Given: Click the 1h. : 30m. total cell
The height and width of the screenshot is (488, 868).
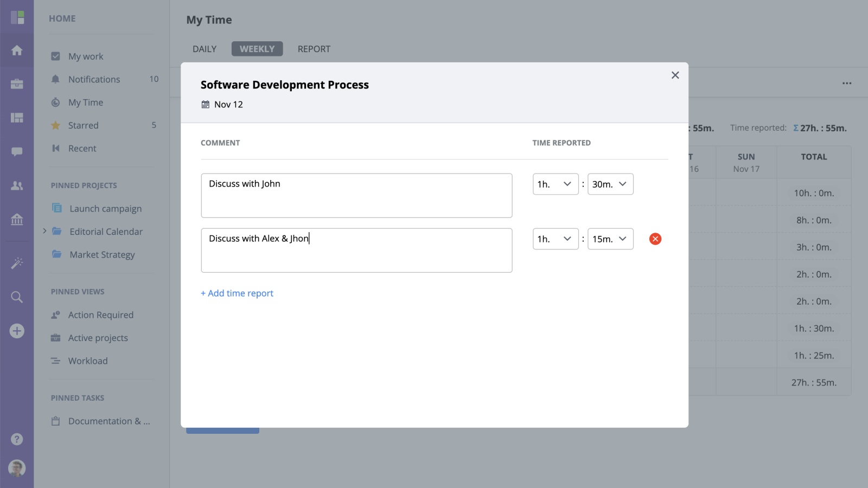Looking at the screenshot, I should click(x=814, y=329).
